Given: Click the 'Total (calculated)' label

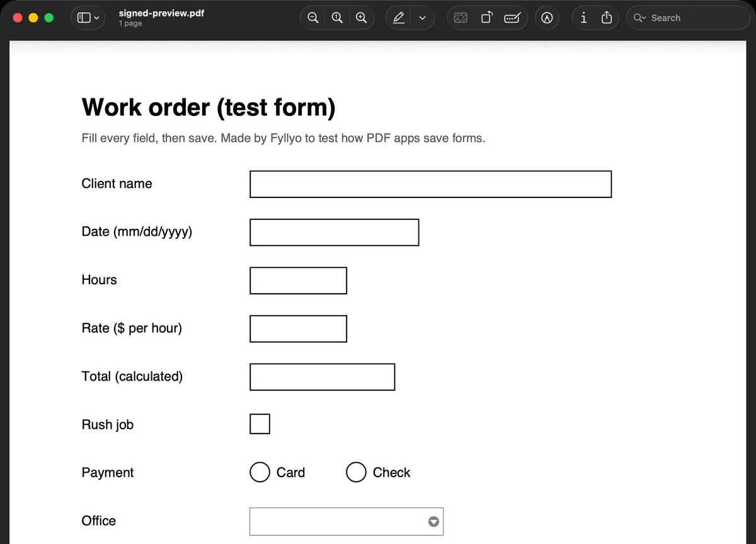Looking at the screenshot, I should click(132, 376).
